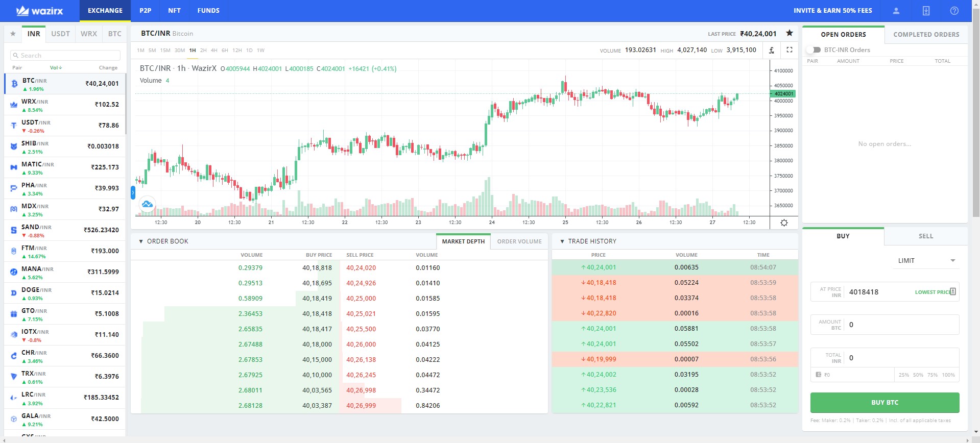Open chart settings gear
The width and height of the screenshot is (980, 443).
pyautogui.click(x=784, y=223)
